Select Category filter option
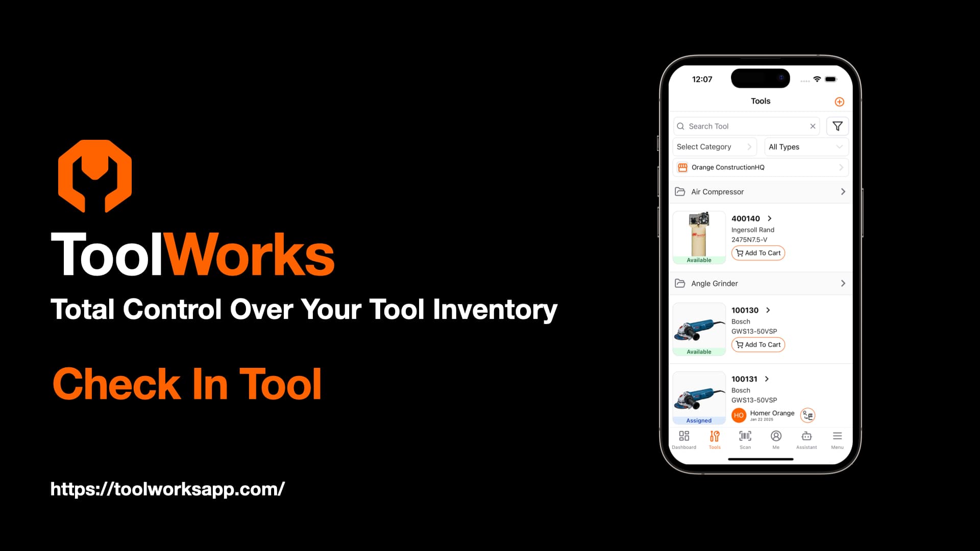 click(715, 146)
